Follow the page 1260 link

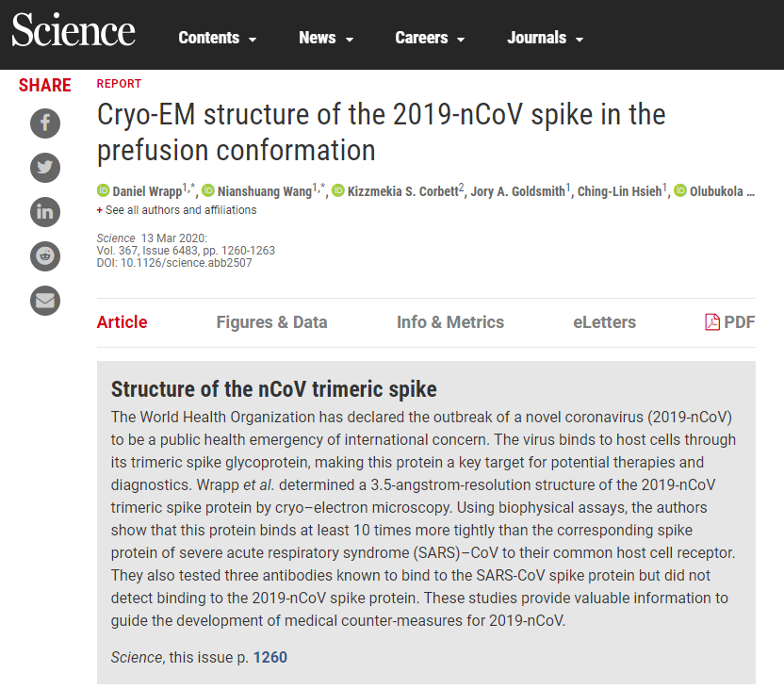(x=270, y=657)
